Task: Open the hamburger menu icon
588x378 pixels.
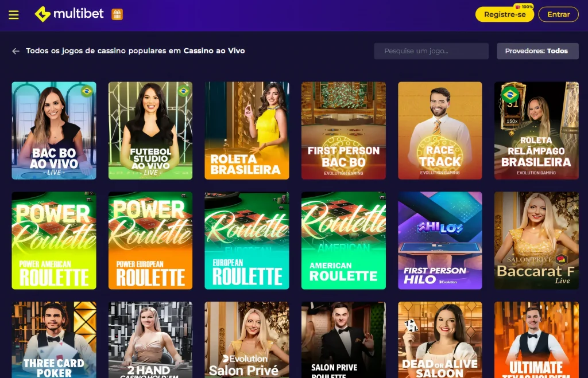Action: click(x=14, y=14)
